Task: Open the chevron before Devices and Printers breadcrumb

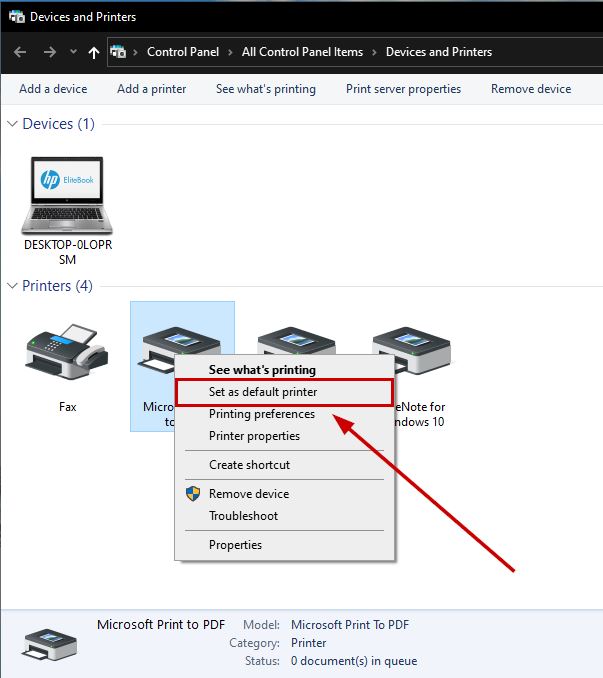Action: 374,52
